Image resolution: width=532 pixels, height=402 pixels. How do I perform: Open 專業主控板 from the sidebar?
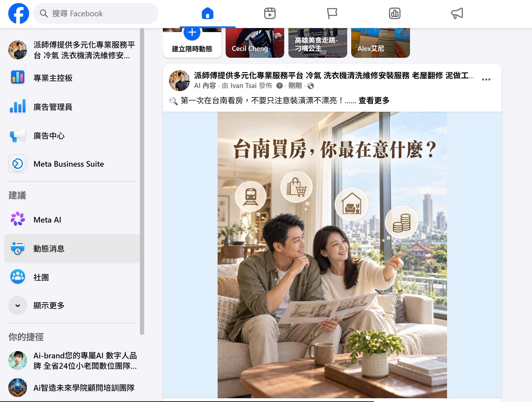click(x=72, y=78)
